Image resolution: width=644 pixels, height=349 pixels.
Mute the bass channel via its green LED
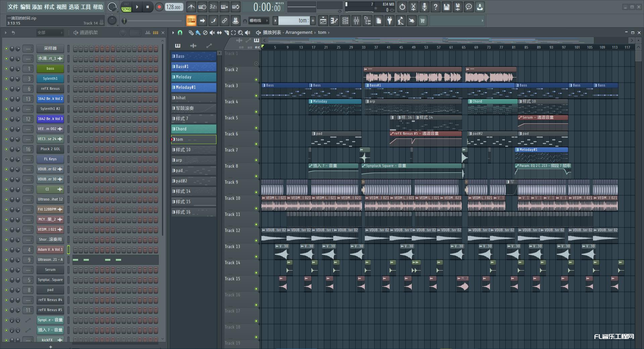tap(6, 69)
